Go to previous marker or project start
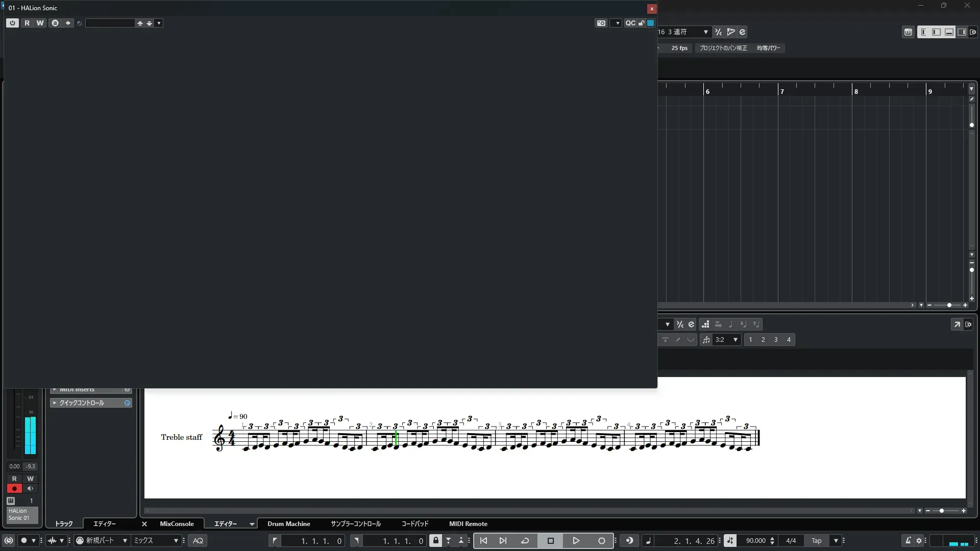Viewport: 980px width, 551px height. pos(483,541)
